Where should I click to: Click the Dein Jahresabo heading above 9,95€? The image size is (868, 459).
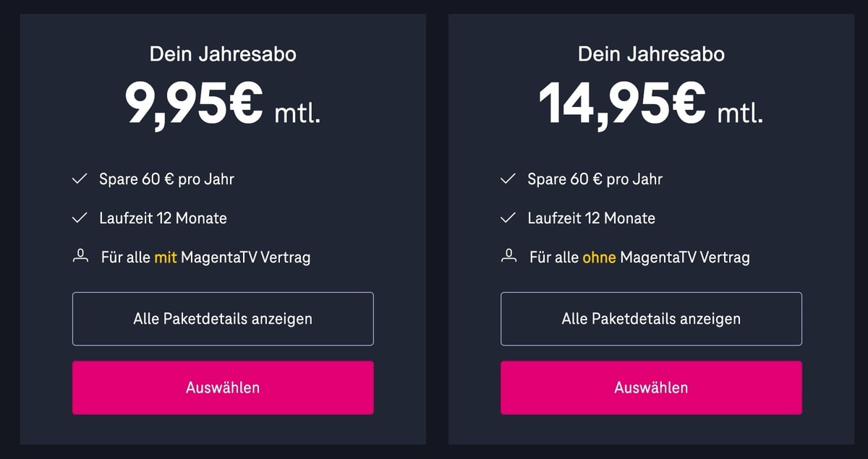[223, 54]
